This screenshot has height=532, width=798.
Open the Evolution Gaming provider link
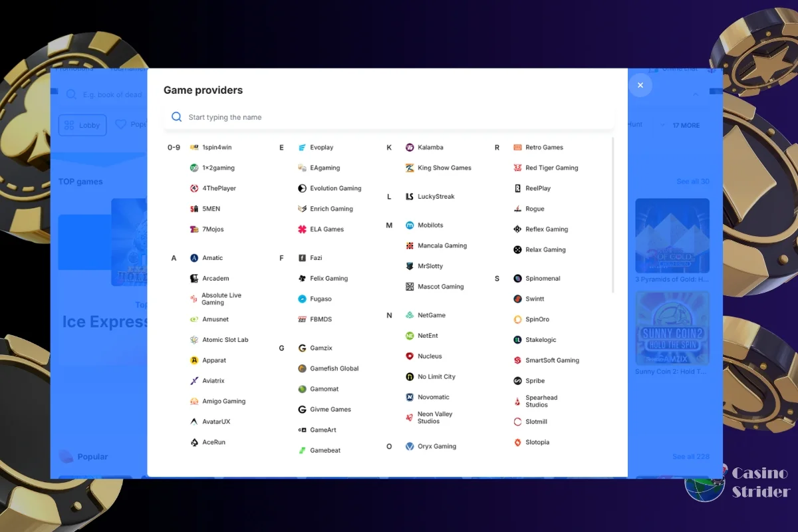(335, 189)
